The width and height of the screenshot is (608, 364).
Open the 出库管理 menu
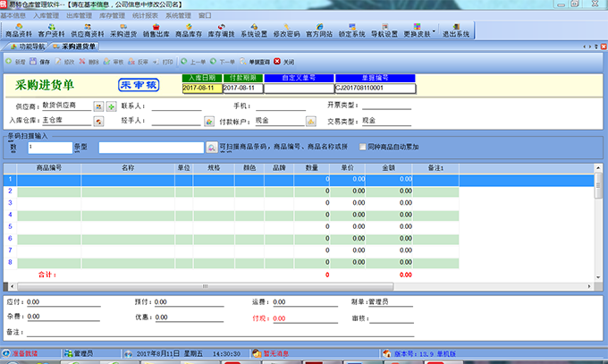coord(79,15)
